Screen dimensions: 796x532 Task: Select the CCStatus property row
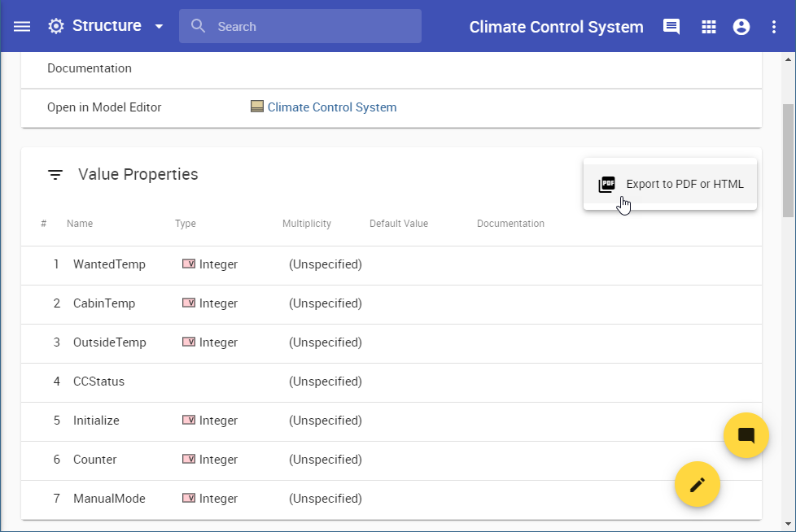[x=98, y=382]
